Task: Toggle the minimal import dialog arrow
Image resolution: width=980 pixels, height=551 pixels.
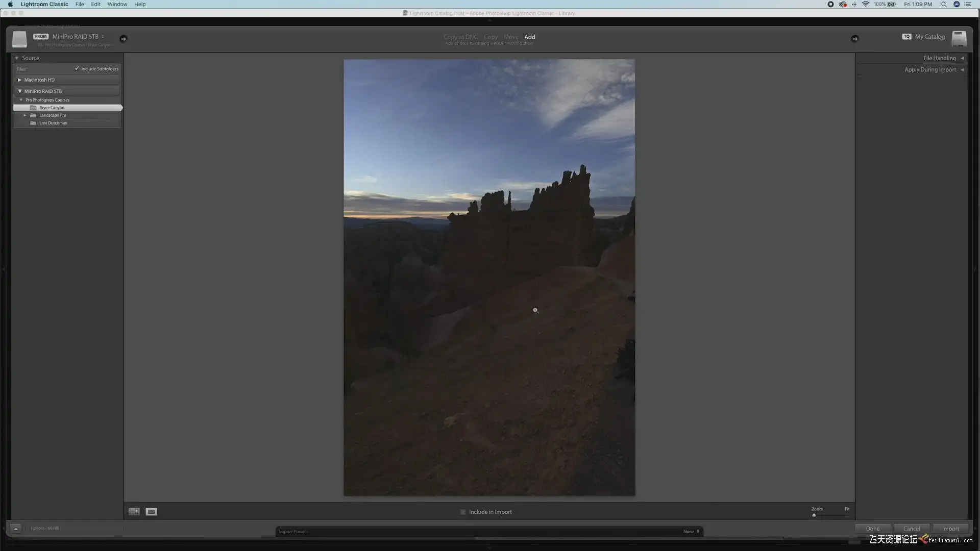Action: (x=16, y=529)
